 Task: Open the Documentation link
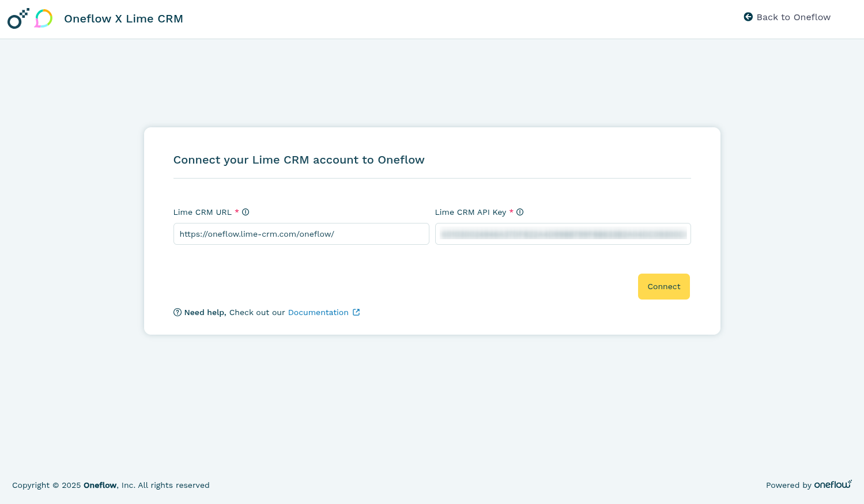point(318,312)
